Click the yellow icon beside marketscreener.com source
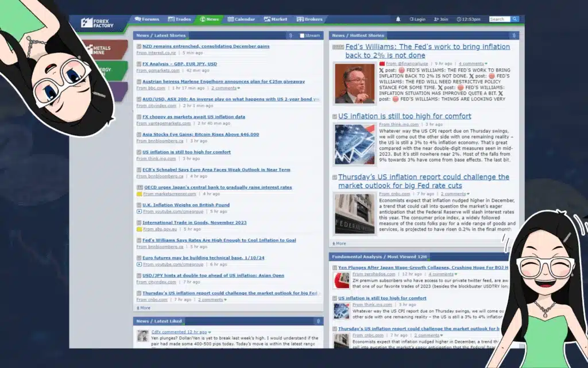 click(x=139, y=194)
